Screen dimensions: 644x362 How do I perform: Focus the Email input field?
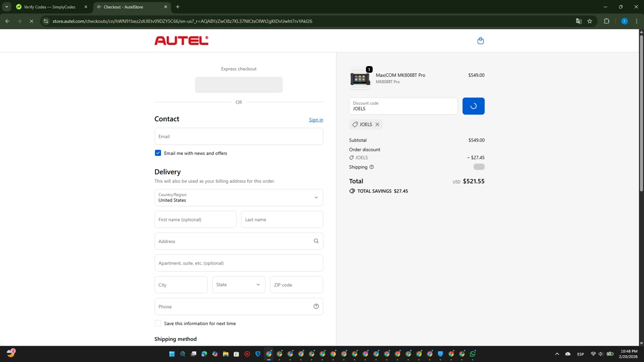click(x=239, y=136)
